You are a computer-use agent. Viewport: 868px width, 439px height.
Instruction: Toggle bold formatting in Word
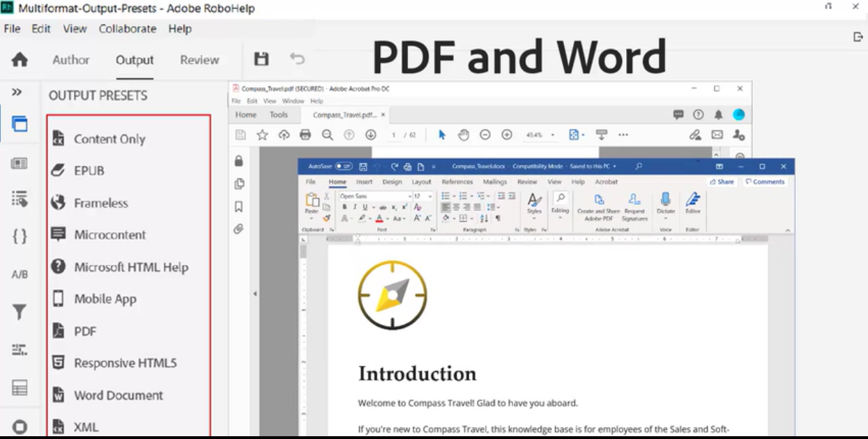pos(344,208)
